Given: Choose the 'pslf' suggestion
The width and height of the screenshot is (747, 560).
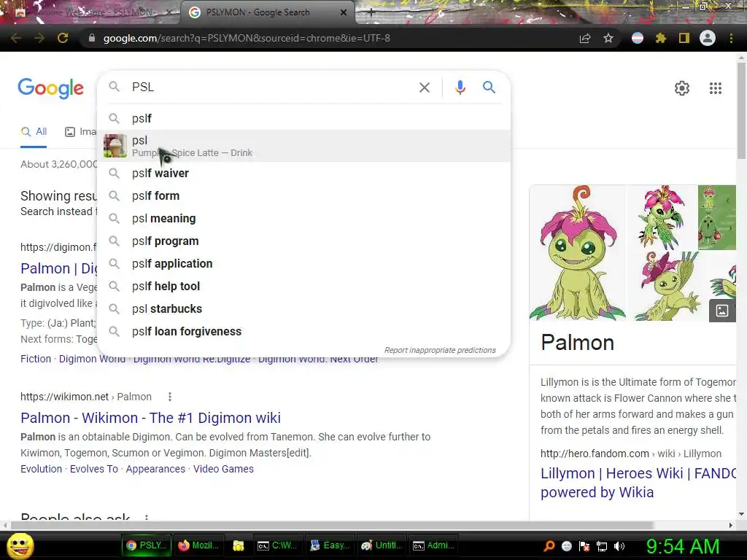Looking at the screenshot, I should pos(303,118).
